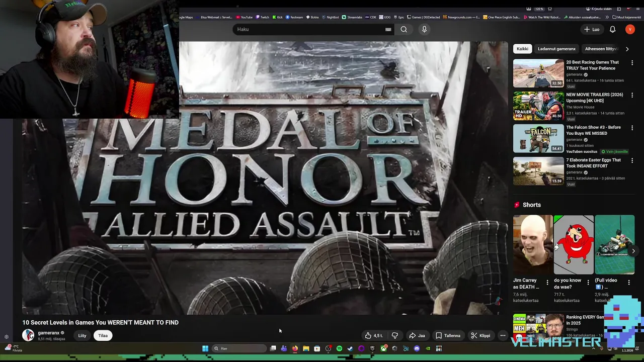Open Nightbot bookmark
Viewport: 644px width, 362px height.
tap(331, 17)
